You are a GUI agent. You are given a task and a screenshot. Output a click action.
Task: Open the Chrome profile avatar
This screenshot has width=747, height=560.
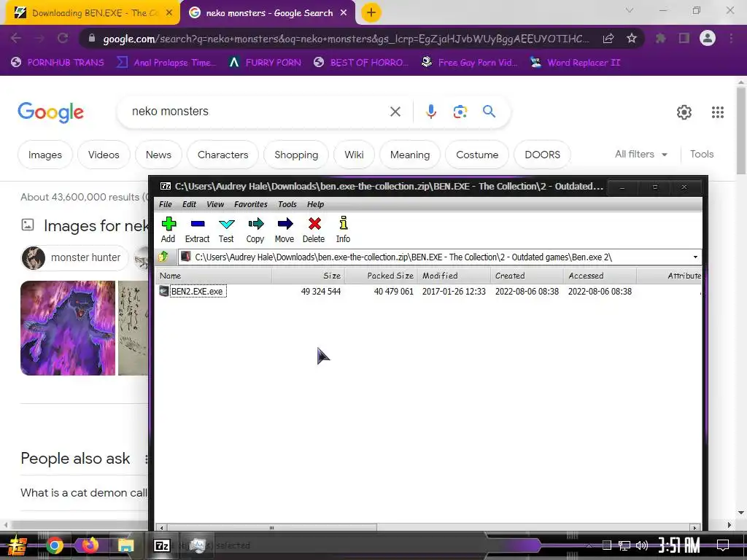coord(708,38)
